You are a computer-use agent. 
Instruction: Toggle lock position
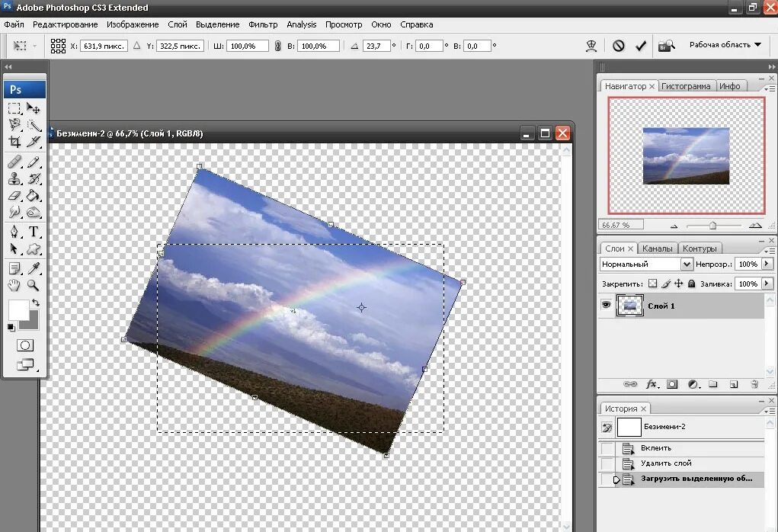click(x=678, y=284)
